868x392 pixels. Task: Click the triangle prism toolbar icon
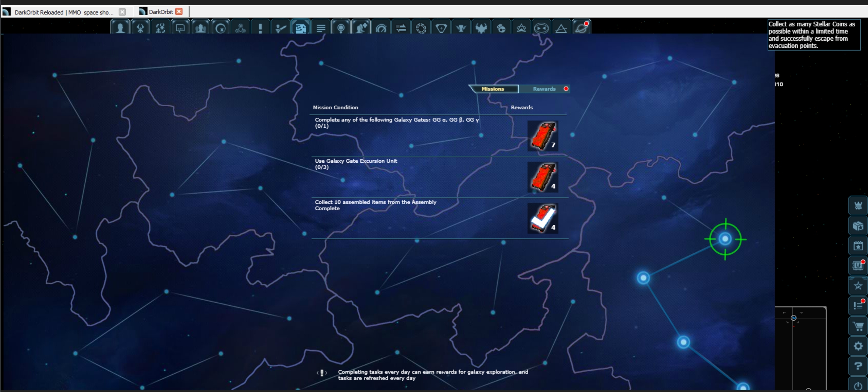click(561, 27)
